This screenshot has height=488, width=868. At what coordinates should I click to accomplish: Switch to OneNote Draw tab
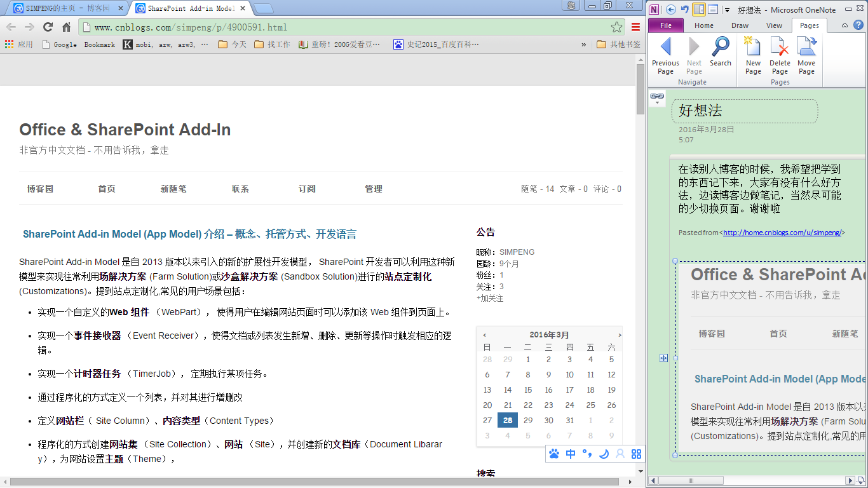click(x=740, y=25)
